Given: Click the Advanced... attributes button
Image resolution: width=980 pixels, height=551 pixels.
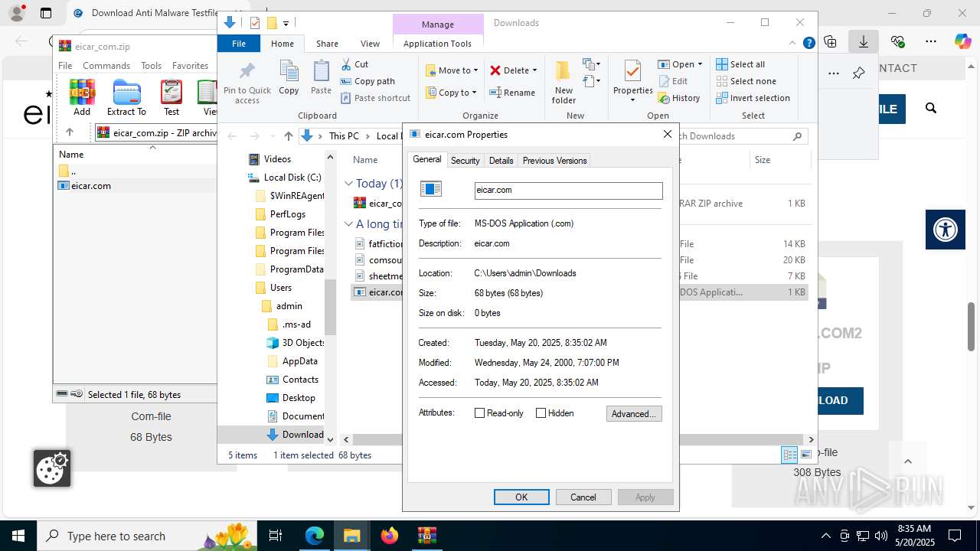Looking at the screenshot, I should 634,414.
